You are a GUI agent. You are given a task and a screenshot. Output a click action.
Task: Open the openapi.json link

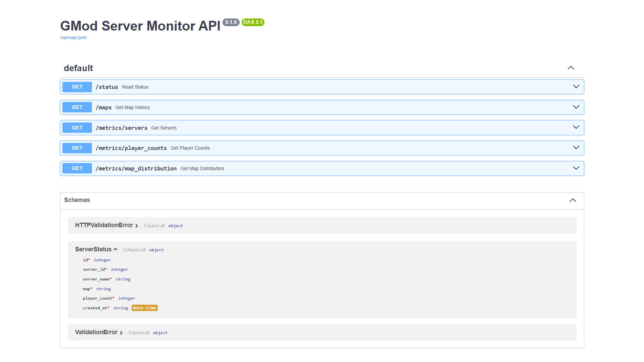coord(73,37)
